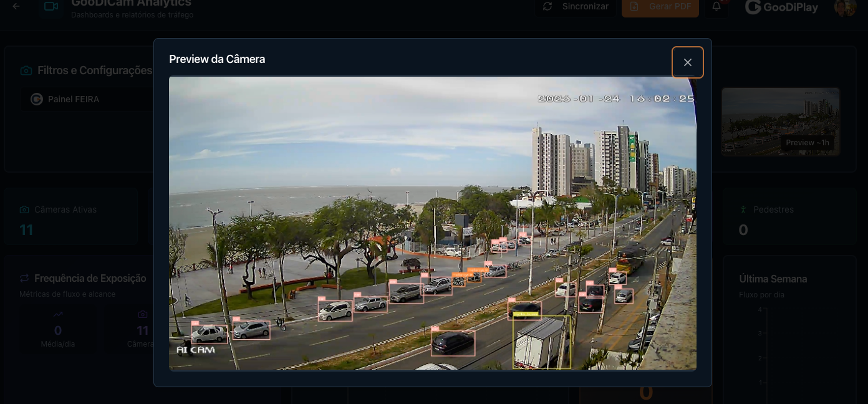Close the Preview da Câmera dialog
This screenshot has height=404, width=868.
coord(688,62)
